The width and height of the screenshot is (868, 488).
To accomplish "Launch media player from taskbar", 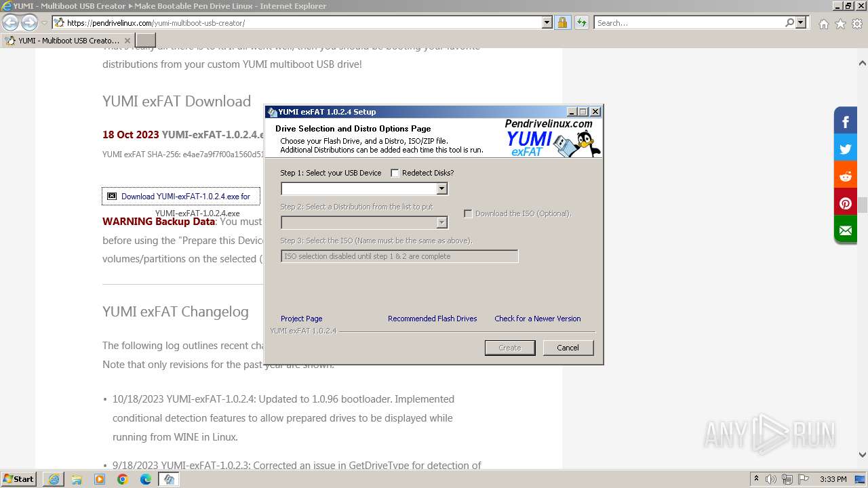I will [100, 479].
